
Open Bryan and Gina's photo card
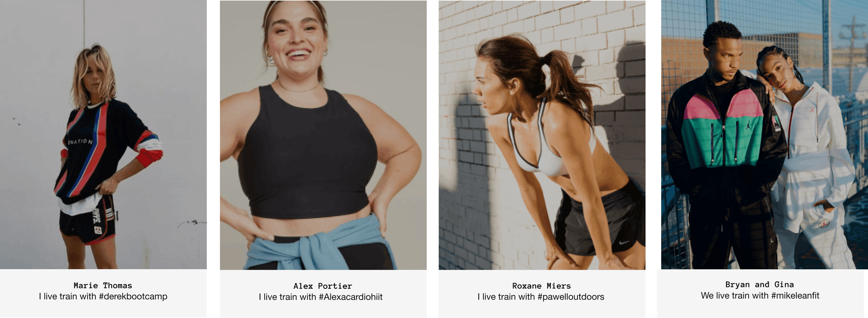click(x=764, y=135)
